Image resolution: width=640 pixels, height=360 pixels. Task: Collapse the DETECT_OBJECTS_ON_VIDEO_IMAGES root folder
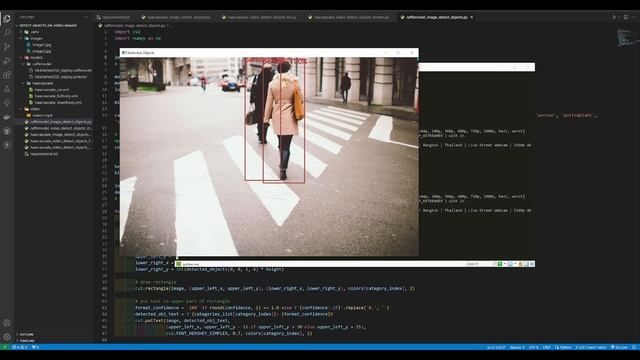point(48,25)
